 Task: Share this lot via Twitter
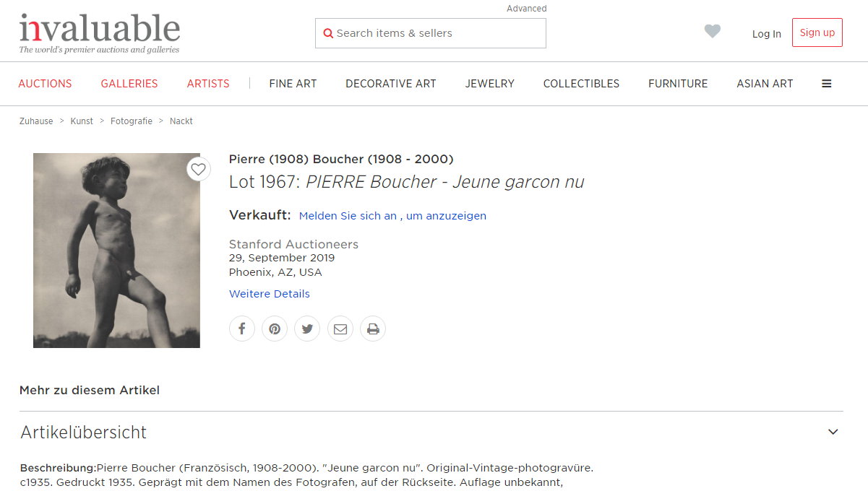pos(307,329)
